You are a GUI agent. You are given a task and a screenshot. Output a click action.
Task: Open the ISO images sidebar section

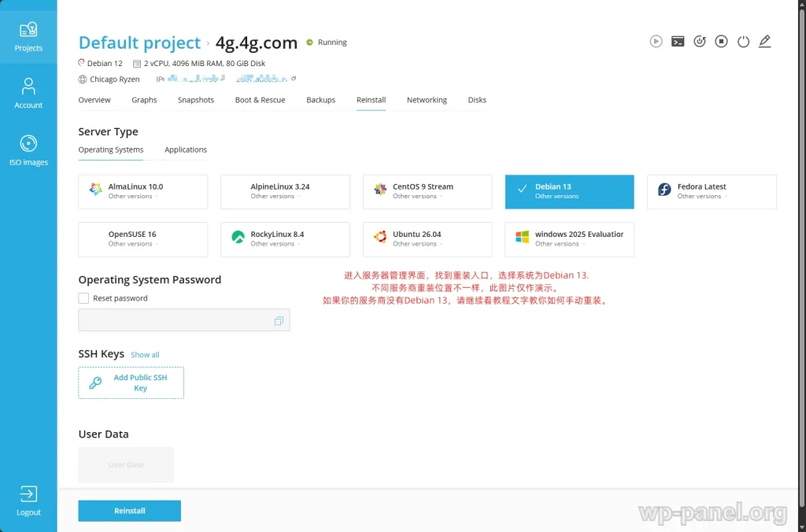(28, 150)
